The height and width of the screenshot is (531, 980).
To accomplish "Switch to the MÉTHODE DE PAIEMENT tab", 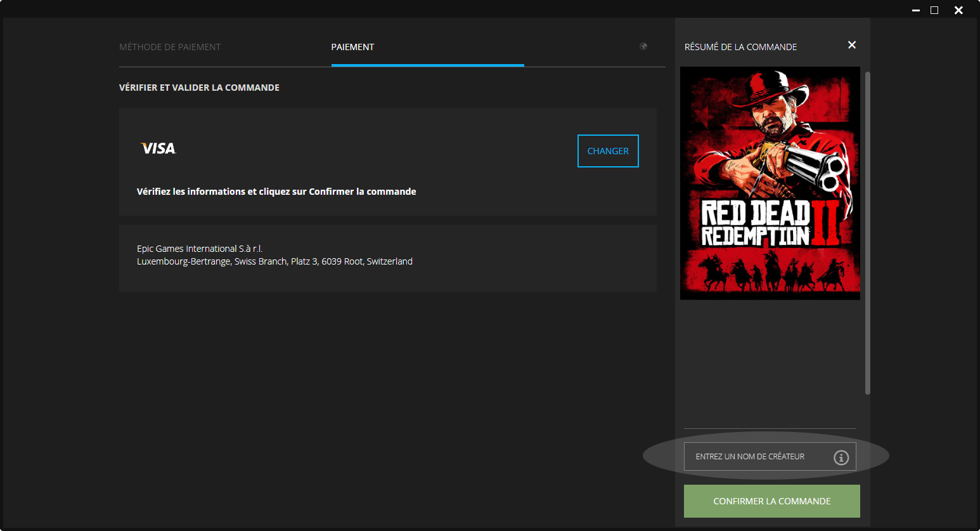I will 170,46.
